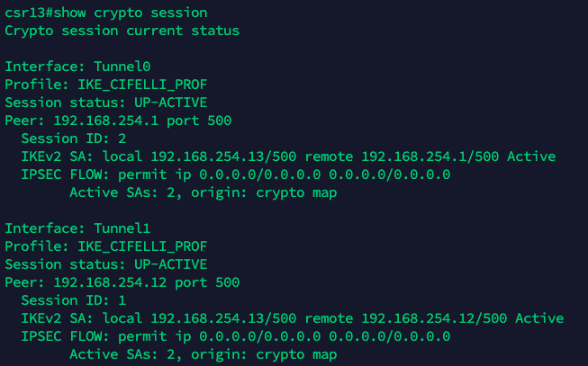The height and width of the screenshot is (366, 588).
Task: Click the second IKE_CIFELLI_PROF profile name
Action: (x=142, y=246)
